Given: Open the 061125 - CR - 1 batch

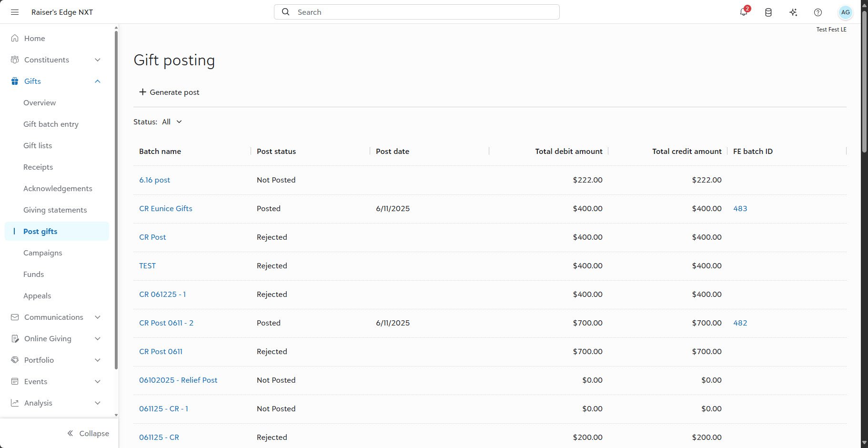Looking at the screenshot, I should (x=163, y=408).
